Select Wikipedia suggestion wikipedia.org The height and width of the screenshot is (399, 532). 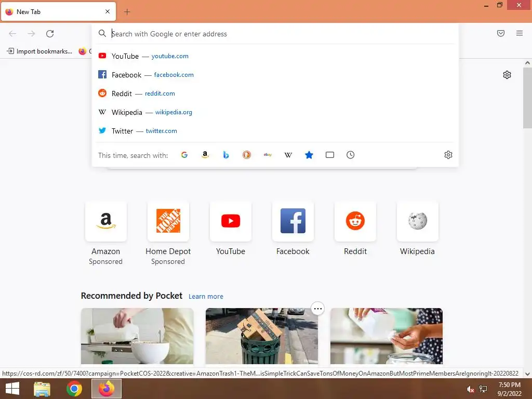(275, 112)
